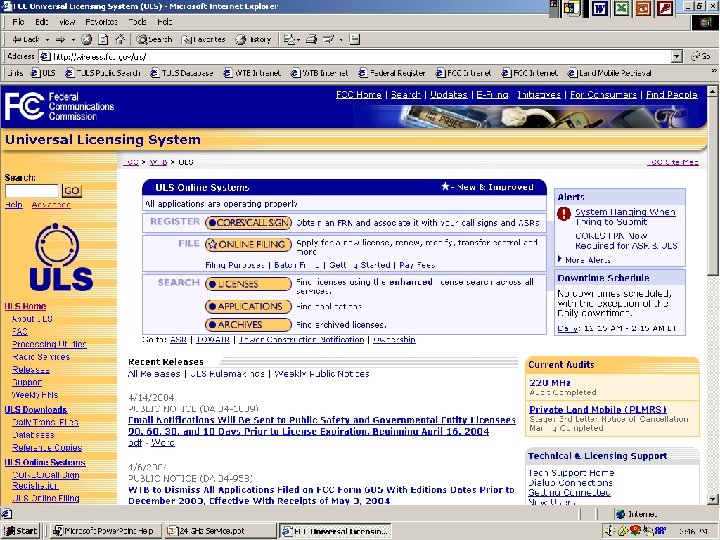Click the Stop loading icon in toolbar
This screenshot has height=540, width=720.
pos(87,39)
